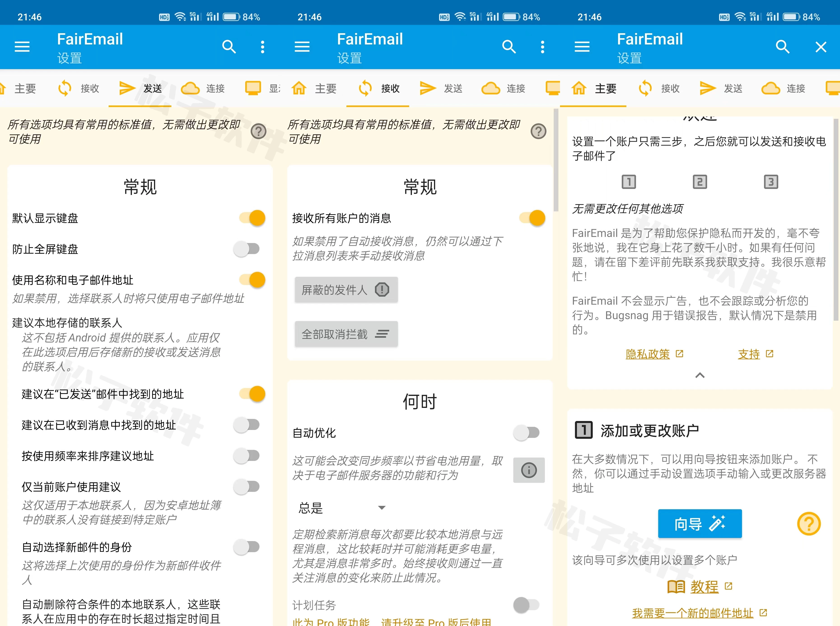Toggle 接收所有账户的消息 switch
The height and width of the screenshot is (626, 840).
532,218
